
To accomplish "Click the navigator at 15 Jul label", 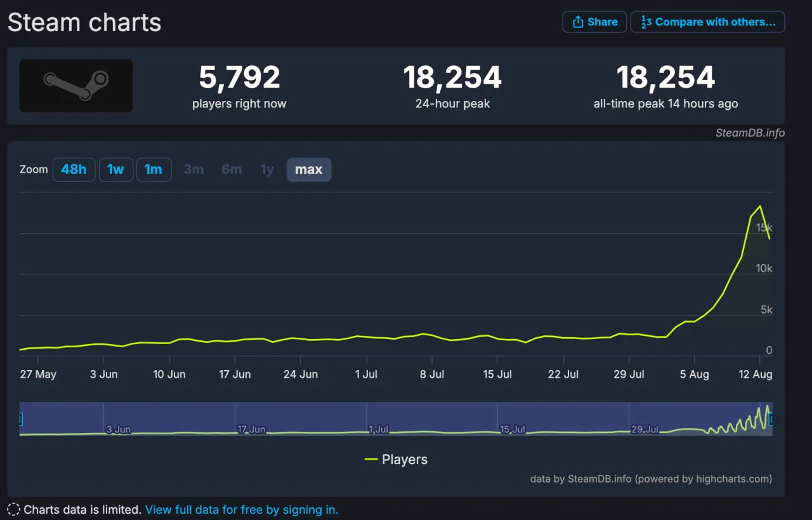I will [x=513, y=430].
